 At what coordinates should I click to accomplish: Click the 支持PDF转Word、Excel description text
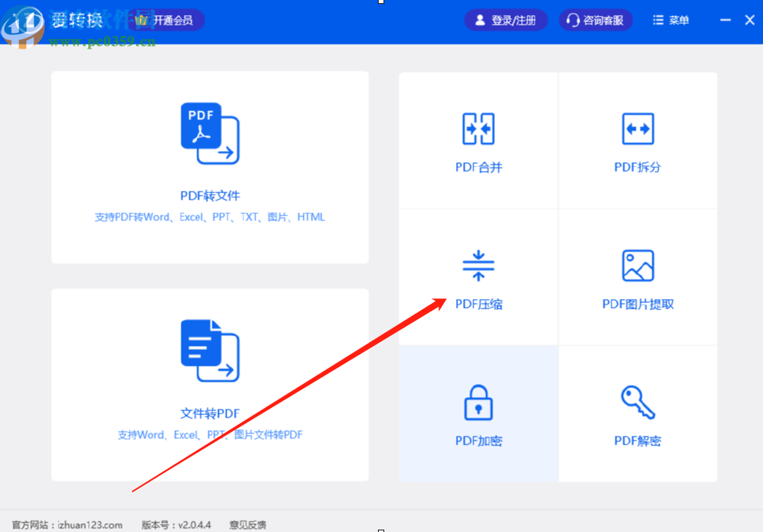pos(210,217)
